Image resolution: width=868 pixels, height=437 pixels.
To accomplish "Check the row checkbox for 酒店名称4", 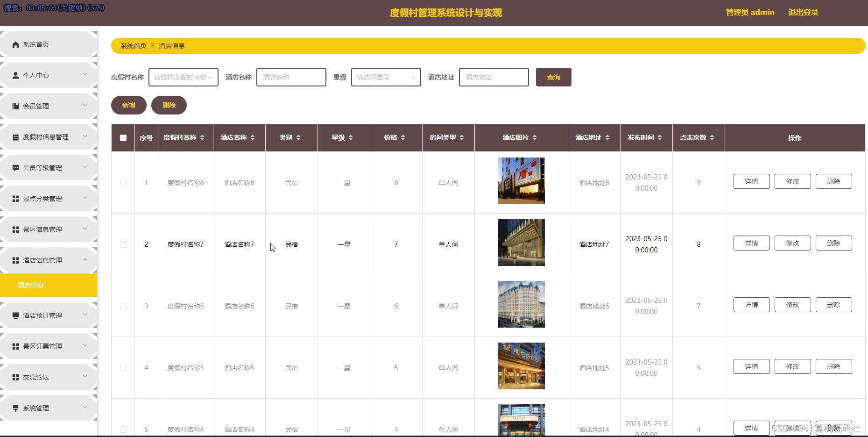I will 123,430.
